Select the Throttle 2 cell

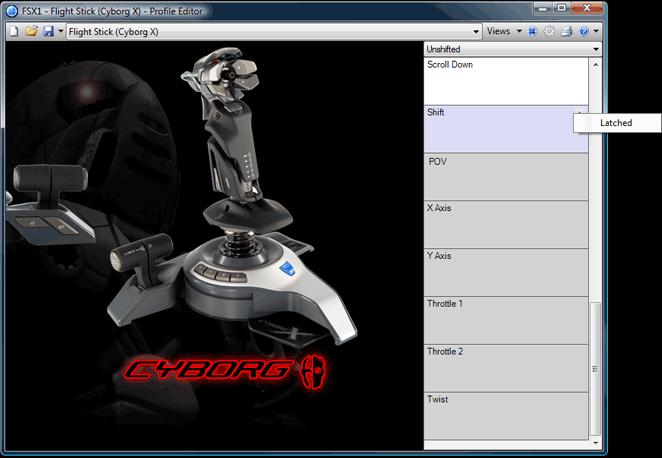[x=506, y=368]
